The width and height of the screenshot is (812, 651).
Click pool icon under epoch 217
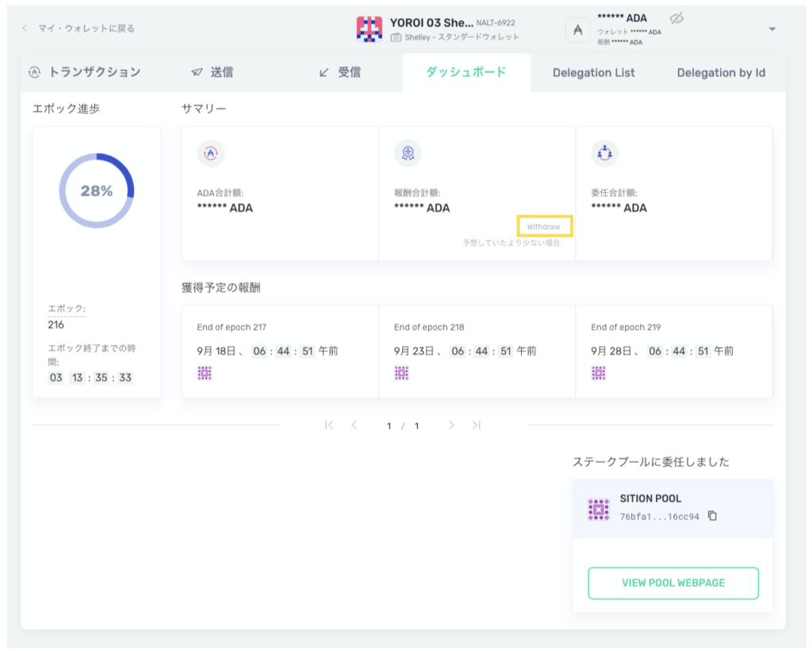pos(205,373)
